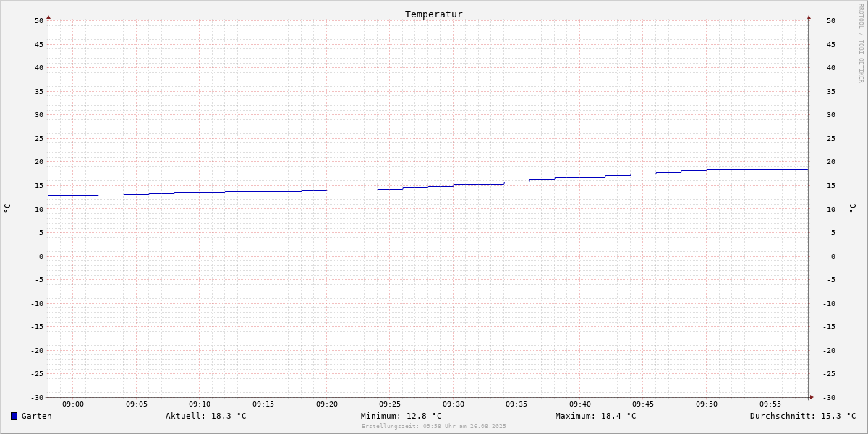Click the right axis '°C' unit label
This screenshot has height=434, width=868.
852,208
